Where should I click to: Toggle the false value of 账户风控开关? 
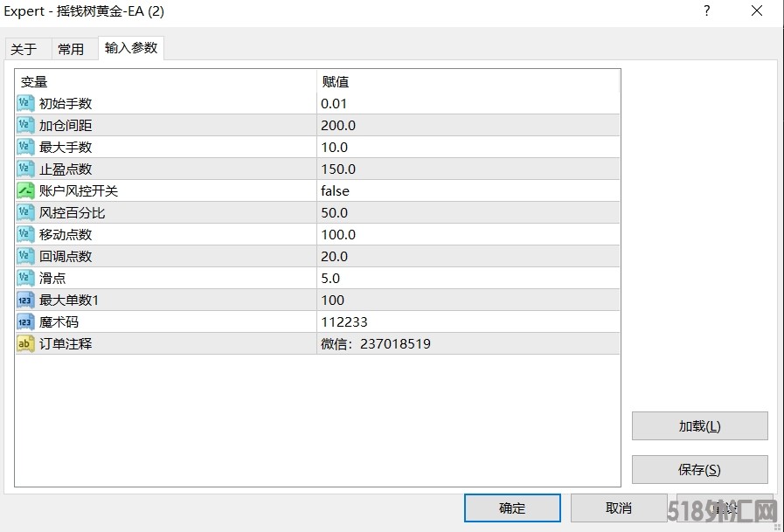(335, 190)
